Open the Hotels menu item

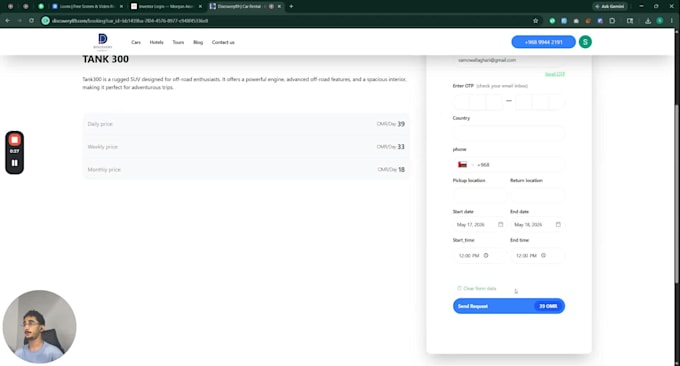pos(157,42)
